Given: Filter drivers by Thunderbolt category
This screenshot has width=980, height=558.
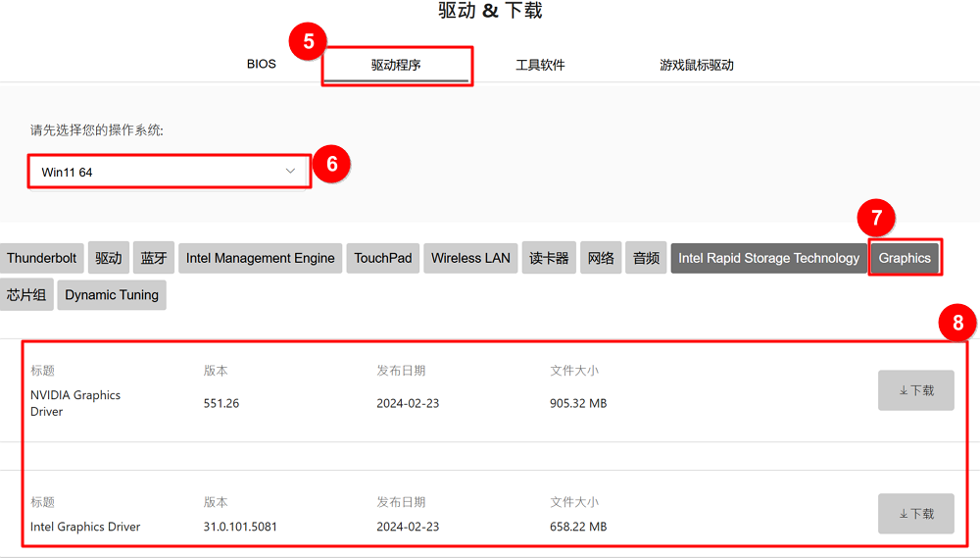Looking at the screenshot, I should 42,258.
